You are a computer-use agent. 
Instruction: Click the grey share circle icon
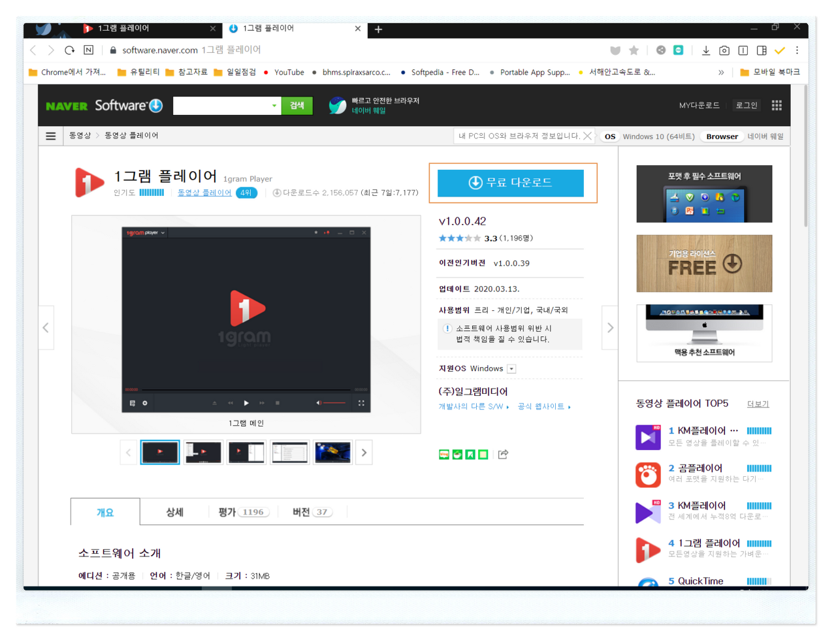tap(661, 50)
